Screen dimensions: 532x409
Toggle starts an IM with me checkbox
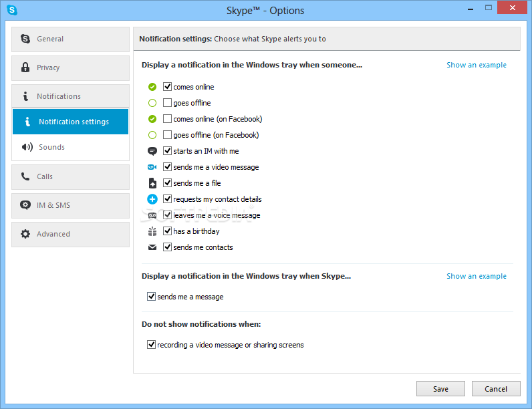click(x=167, y=150)
